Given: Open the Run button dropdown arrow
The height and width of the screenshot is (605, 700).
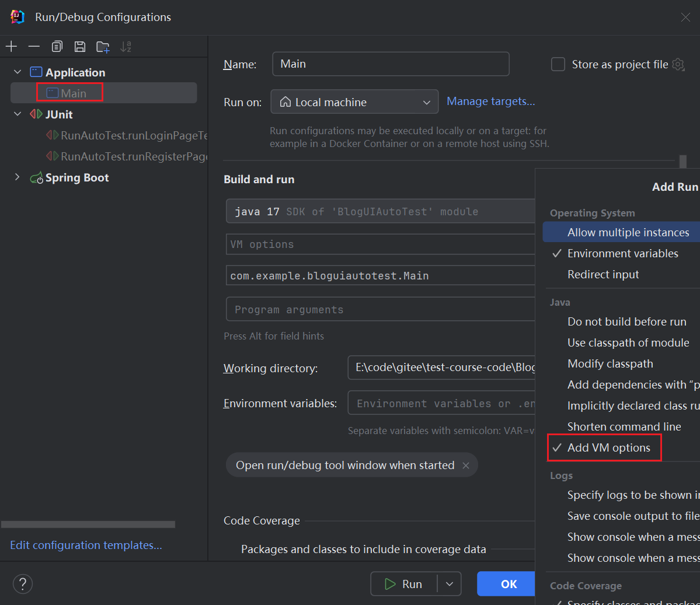Looking at the screenshot, I should [x=450, y=584].
